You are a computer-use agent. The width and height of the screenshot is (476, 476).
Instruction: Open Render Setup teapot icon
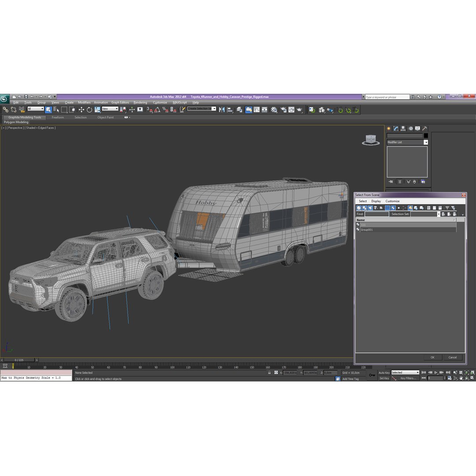[x=283, y=110]
